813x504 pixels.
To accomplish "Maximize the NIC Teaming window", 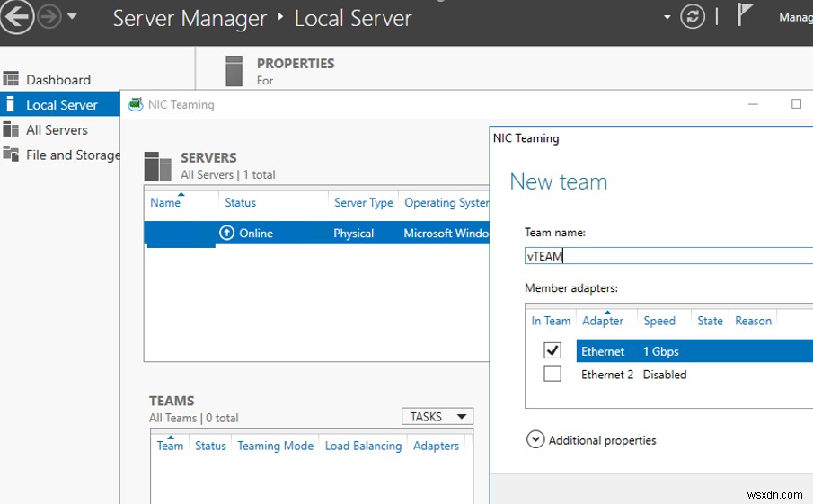I will click(796, 103).
